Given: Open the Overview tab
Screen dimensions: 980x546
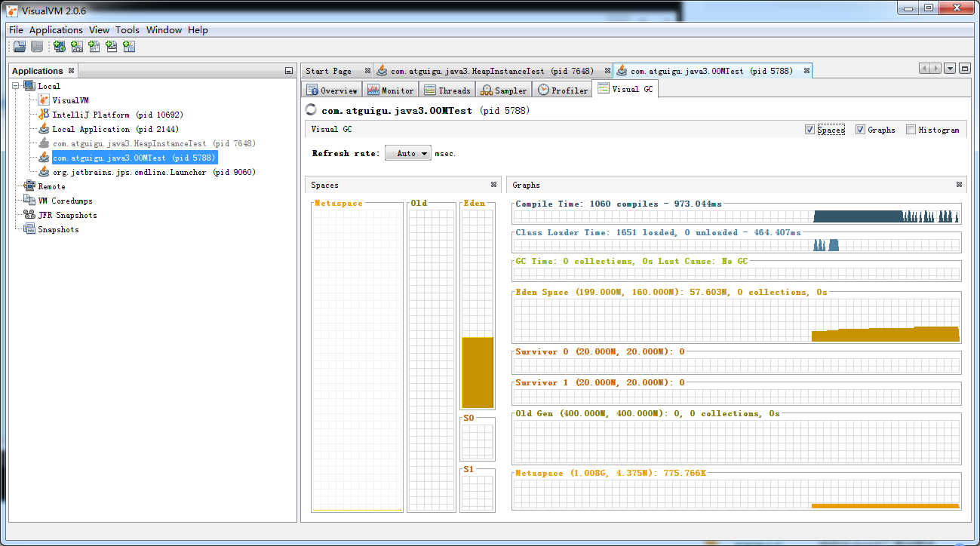Looking at the screenshot, I should click(x=331, y=90).
